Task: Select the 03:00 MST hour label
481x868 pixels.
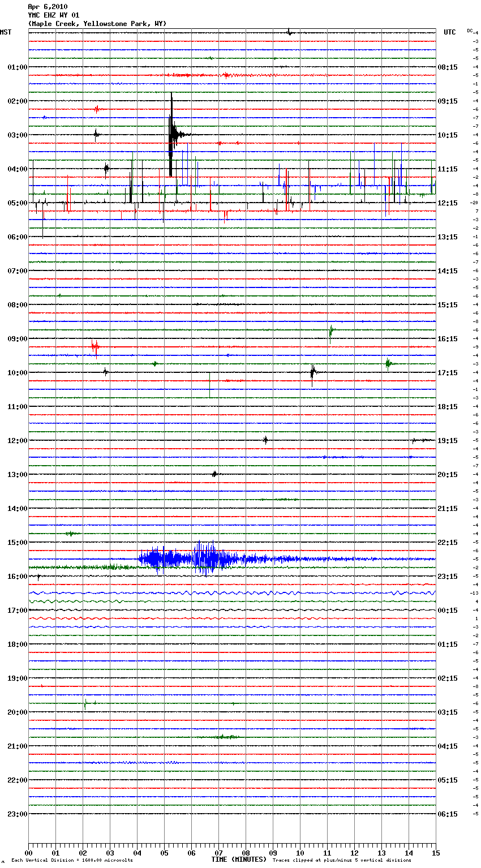Action: click(x=18, y=135)
